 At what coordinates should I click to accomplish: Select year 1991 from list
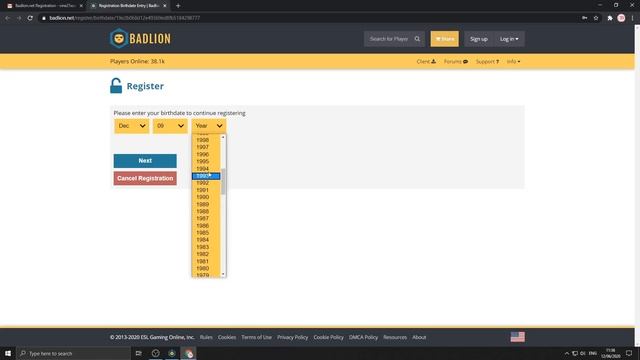click(206, 190)
